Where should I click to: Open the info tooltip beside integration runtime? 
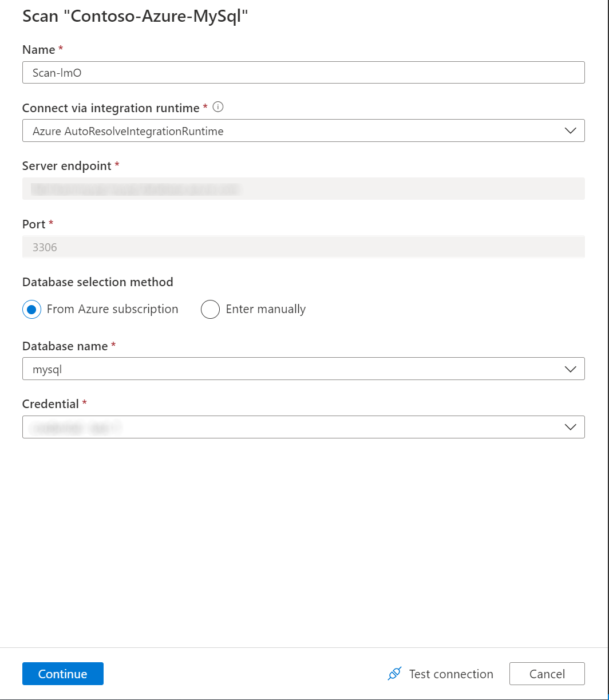click(x=219, y=107)
